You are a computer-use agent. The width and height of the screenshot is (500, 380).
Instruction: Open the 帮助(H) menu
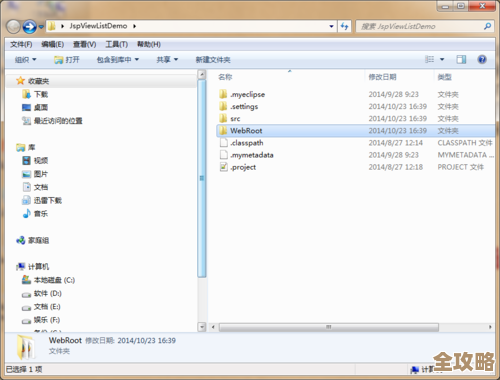[x=149, y=44]
